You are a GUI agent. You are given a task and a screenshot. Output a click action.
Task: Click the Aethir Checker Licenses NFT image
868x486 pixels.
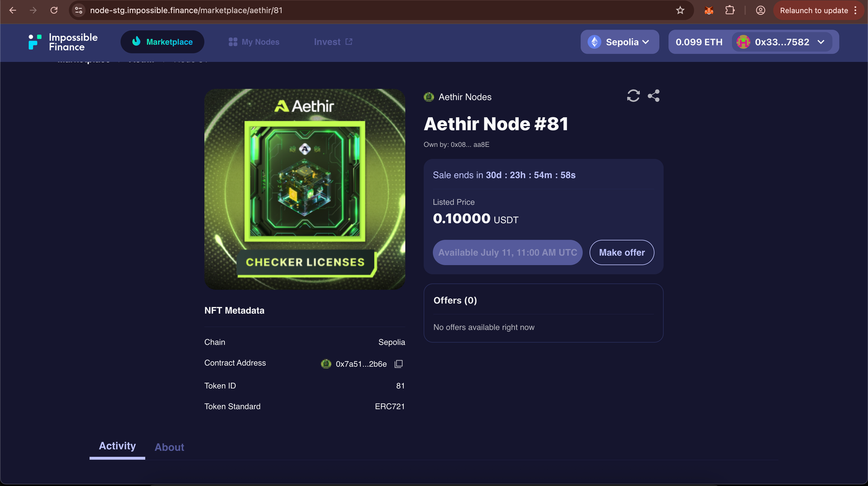click(x=305, y=189)
